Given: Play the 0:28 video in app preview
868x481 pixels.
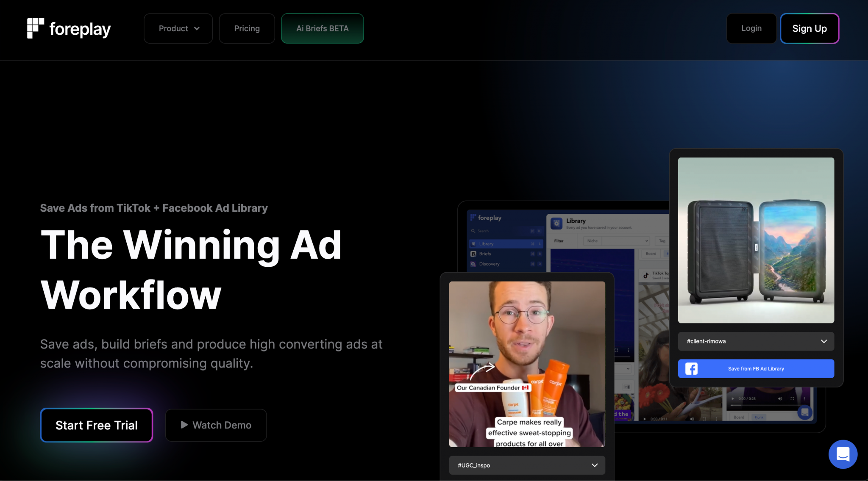Looking at the screenshot, I should tap(733, 398).
